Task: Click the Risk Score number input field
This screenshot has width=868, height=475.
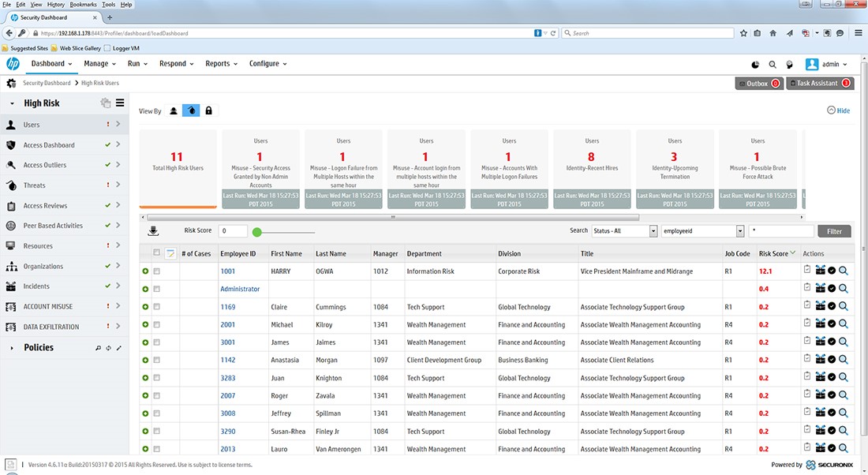Action: click(233, 231)
